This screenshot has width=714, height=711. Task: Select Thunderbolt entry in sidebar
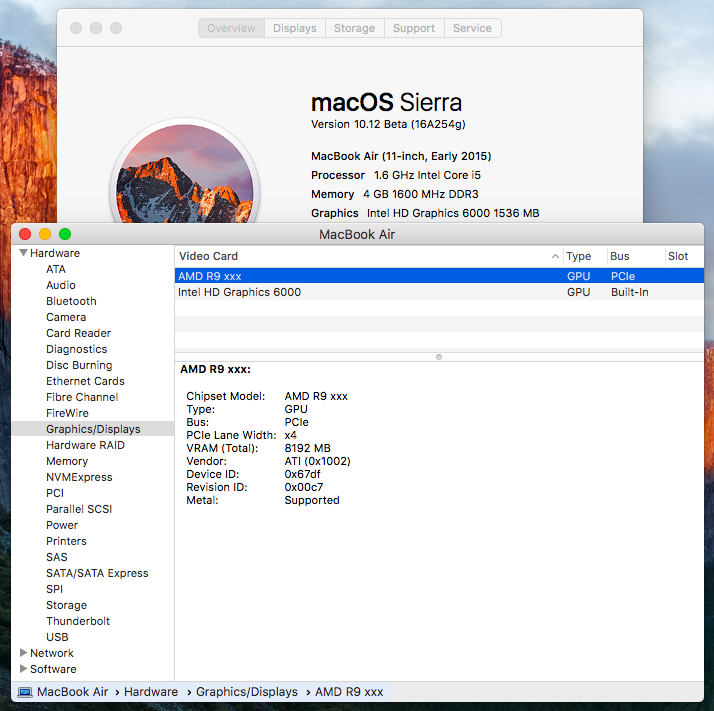(x=78, y=621)
